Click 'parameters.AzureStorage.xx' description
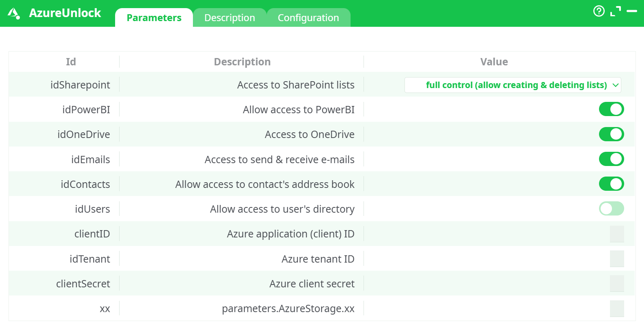The image size is (644, 332). 288,308
